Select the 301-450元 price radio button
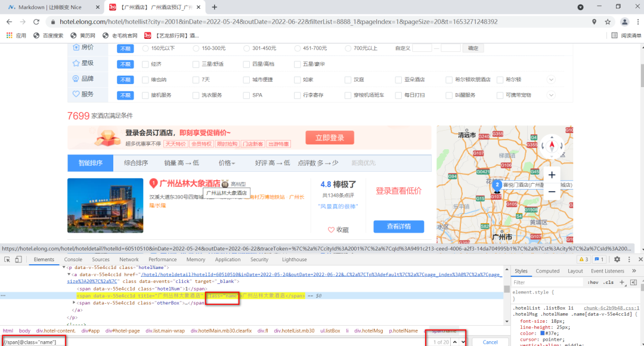This screenshot has height=346, width=644. [x=246, y=48]
